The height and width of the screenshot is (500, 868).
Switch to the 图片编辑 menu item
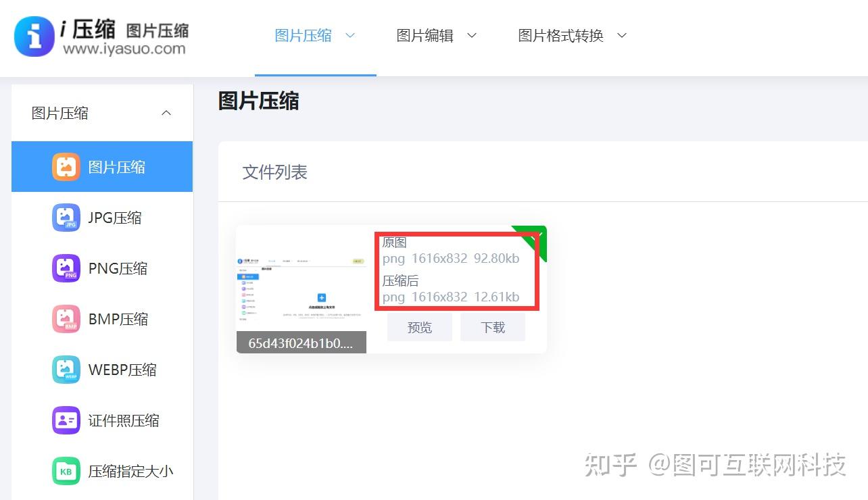(x=424, y=36)
